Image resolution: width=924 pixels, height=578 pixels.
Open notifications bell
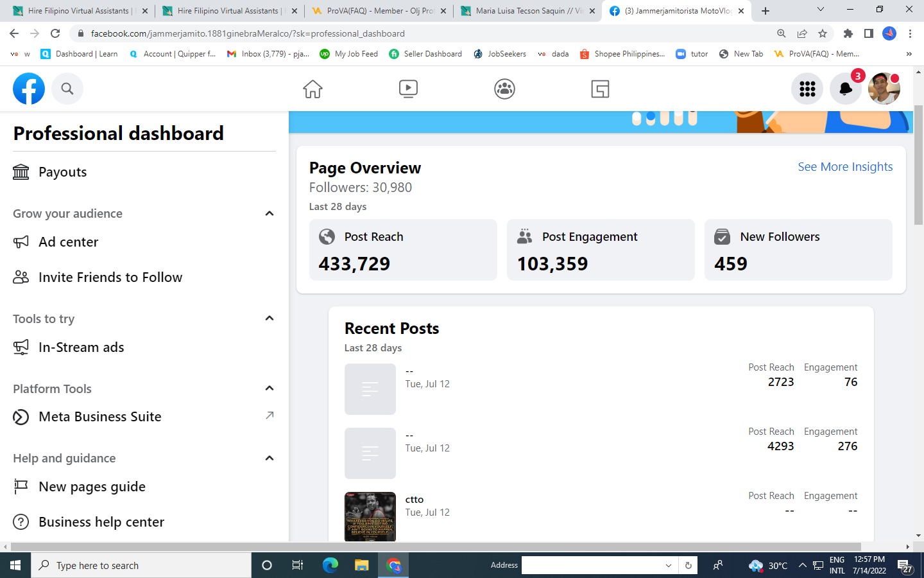[846, 89]
